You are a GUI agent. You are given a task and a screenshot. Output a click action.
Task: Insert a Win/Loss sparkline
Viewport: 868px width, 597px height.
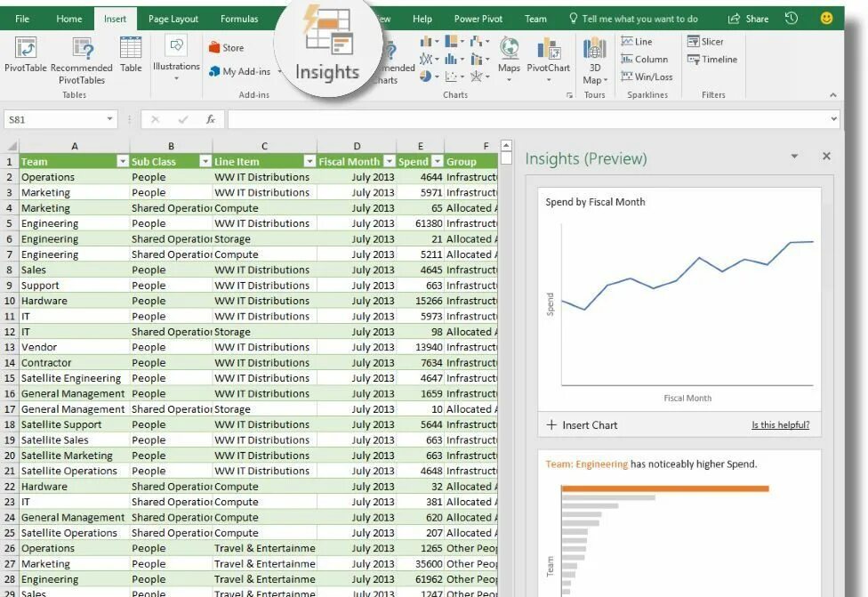coord(647,77)
